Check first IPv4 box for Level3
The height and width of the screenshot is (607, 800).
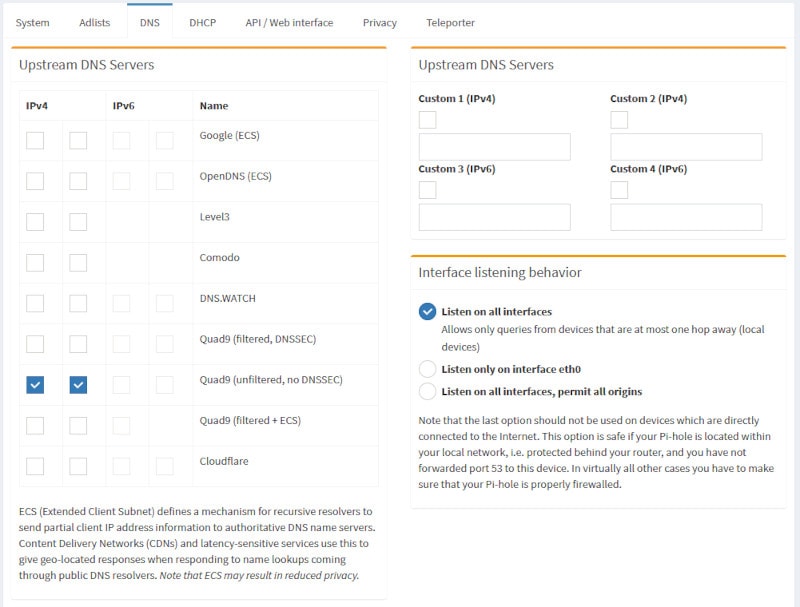(35, 222)
